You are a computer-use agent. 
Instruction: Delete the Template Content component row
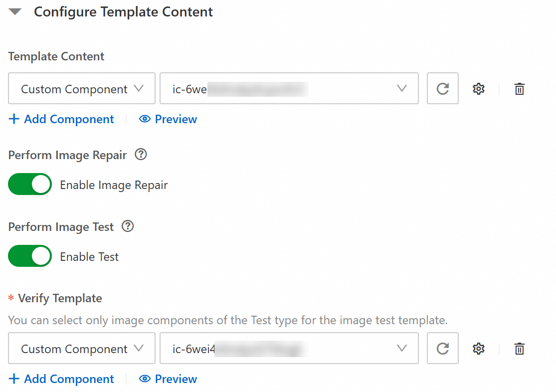pos(519,89)
